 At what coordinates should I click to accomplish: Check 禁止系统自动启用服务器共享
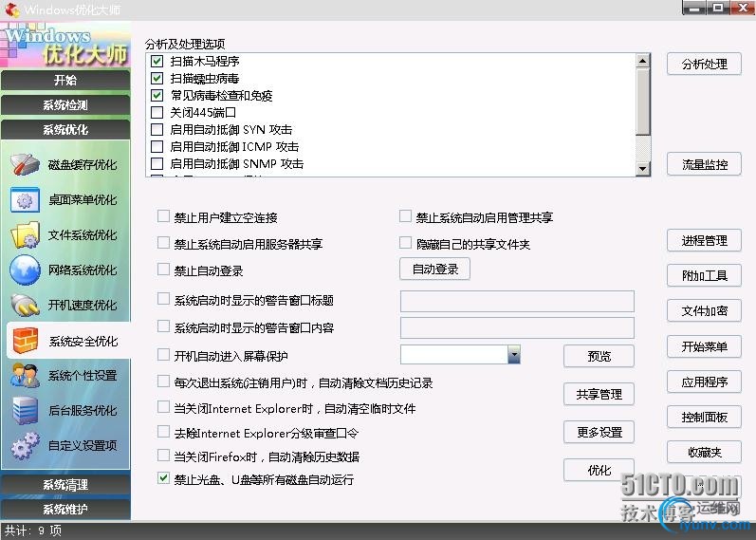(163, 243)
